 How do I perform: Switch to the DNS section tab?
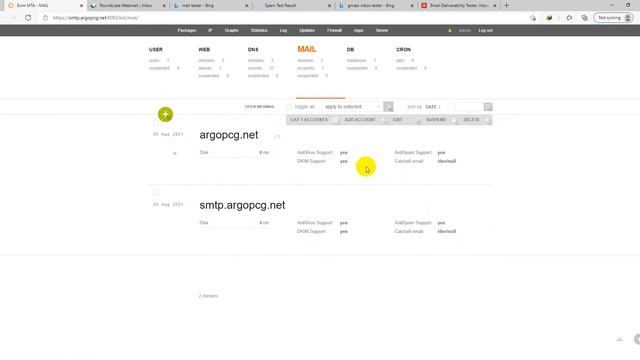point(253,49)
